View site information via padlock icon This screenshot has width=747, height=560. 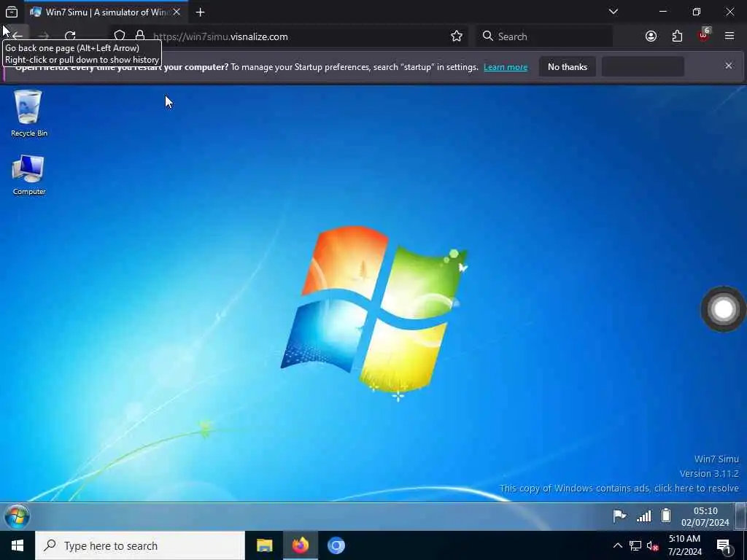[140, 36]
